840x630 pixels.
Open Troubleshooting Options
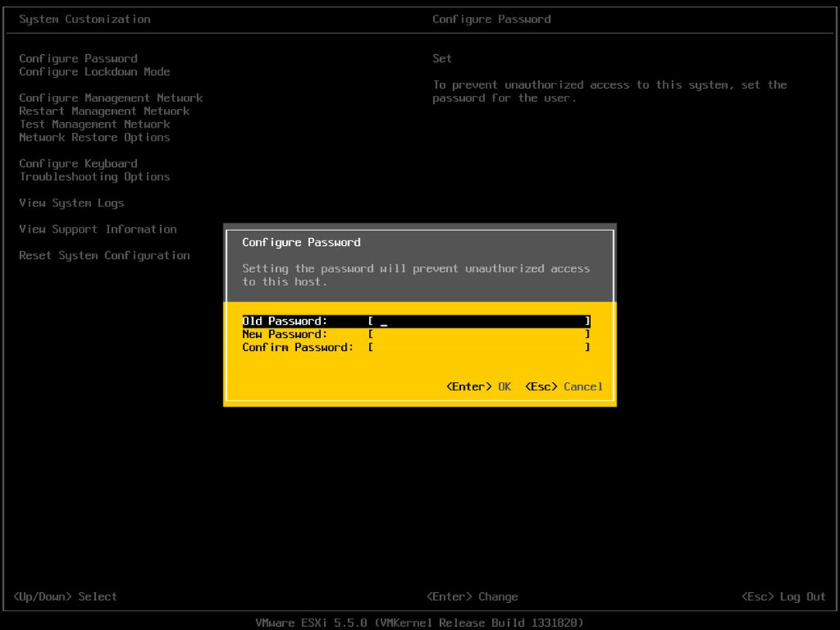click(94, 177)
